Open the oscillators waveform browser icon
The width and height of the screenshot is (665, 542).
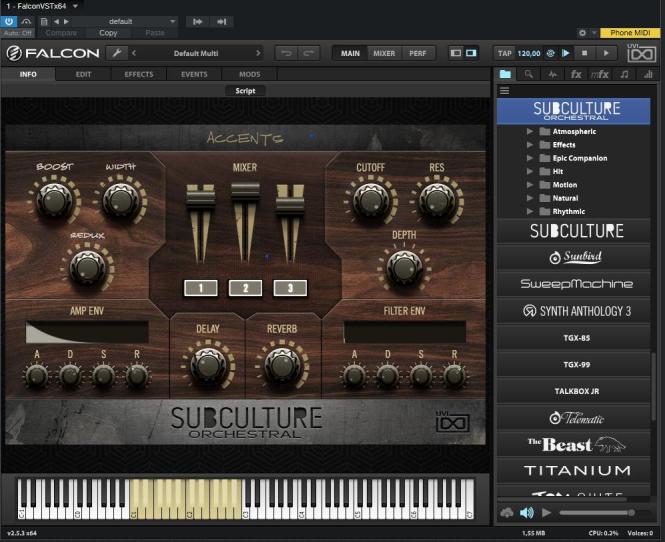pyautogui.click(x=552, y=75)
